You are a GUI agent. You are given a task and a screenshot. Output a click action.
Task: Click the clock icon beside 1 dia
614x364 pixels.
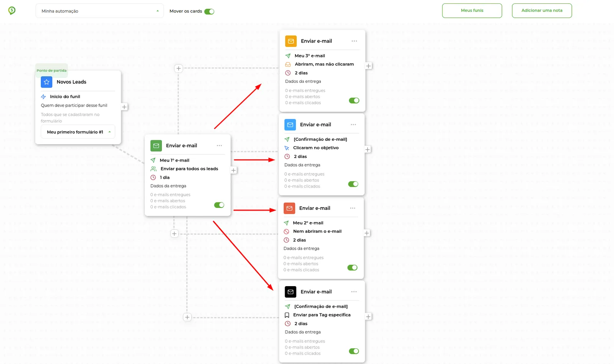[153, 178]
